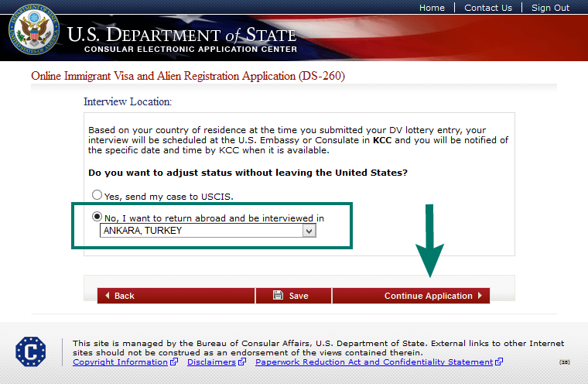
Task: Open the Disclaimers link
Action: (x=211, y=362)
